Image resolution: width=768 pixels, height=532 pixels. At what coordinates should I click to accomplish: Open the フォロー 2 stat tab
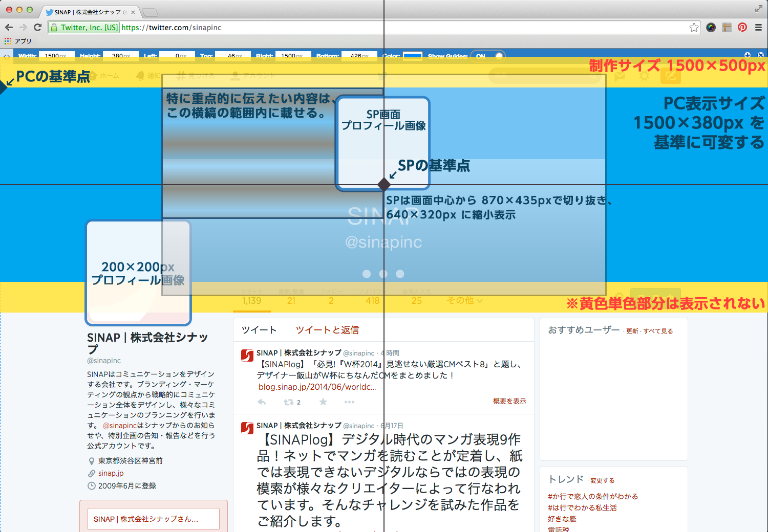click(x=331, y=297)
